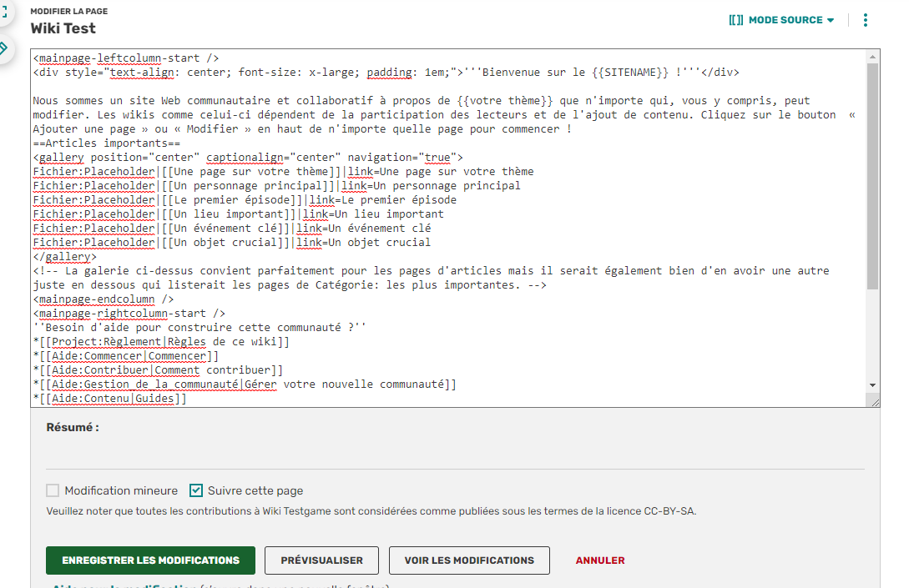Click the 'Un personnage principal' gallery line

click(x=276, y=186)
